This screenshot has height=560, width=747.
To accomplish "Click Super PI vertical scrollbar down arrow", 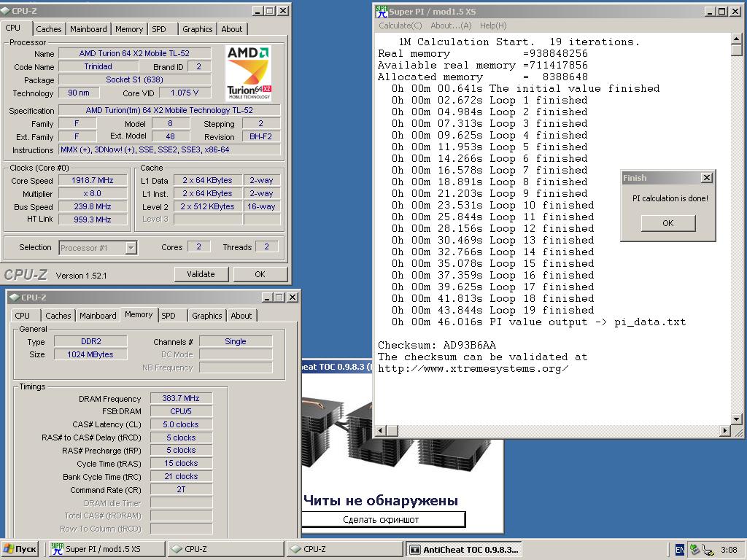I will (737, 419).
